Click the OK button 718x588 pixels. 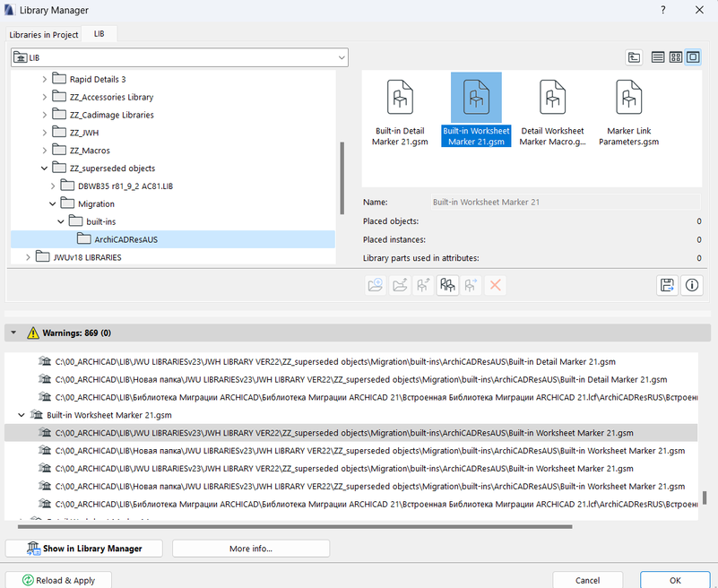675,580
